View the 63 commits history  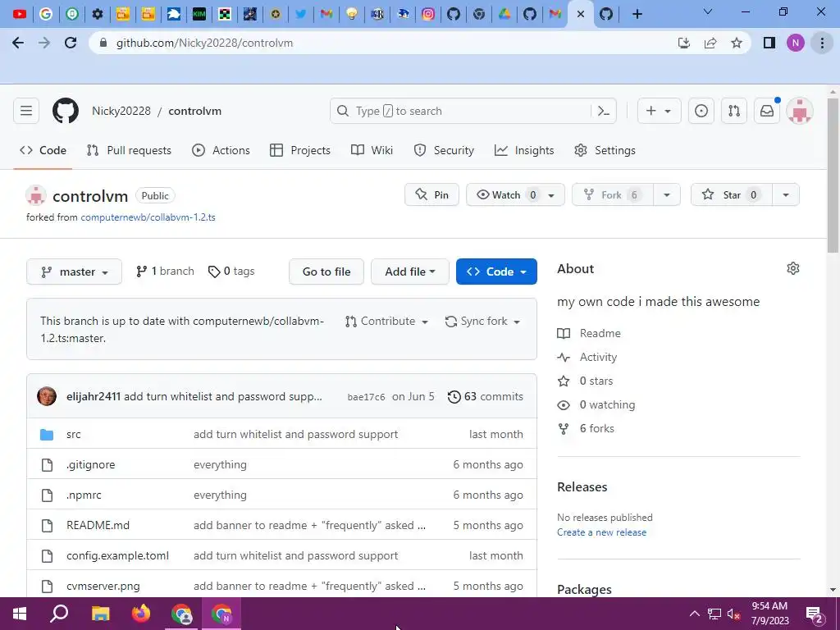(486, 396)
